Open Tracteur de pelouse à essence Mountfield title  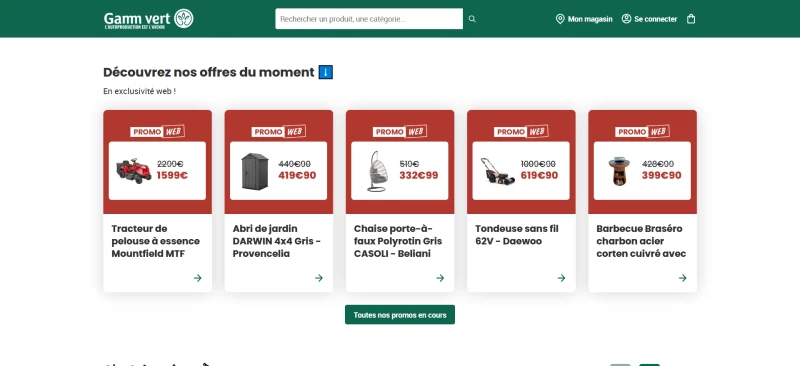(156, 241)
